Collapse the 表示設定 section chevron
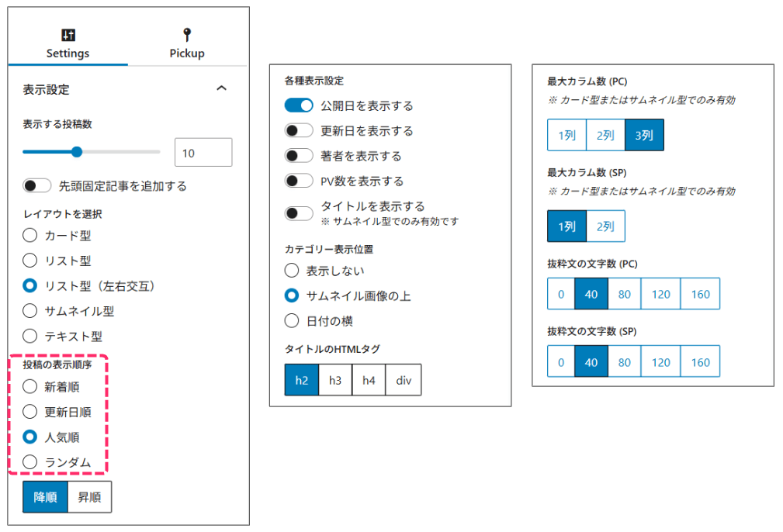This screenshot has height=532, width=783. tap(222, 88)
